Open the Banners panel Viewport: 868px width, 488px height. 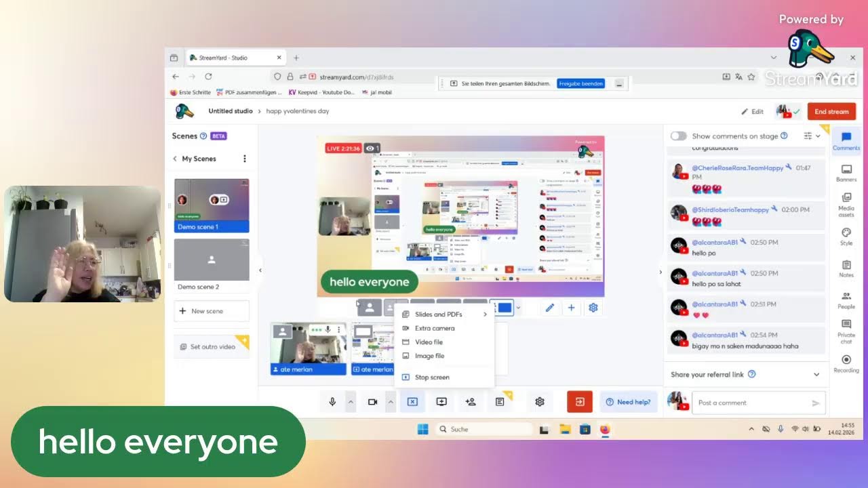click(x=846, y=174)
